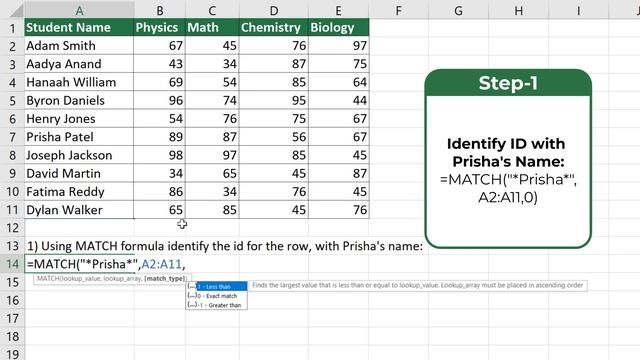This screenshot has width=640, height=360.
Task: Select column I header
Action: click(578, 10)
